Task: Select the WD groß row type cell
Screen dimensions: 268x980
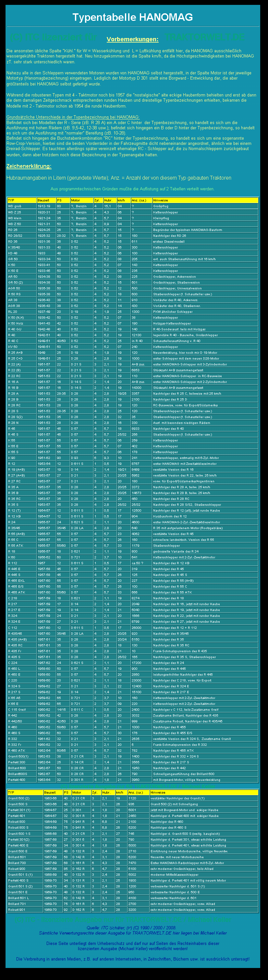Action: click(22, 206)
